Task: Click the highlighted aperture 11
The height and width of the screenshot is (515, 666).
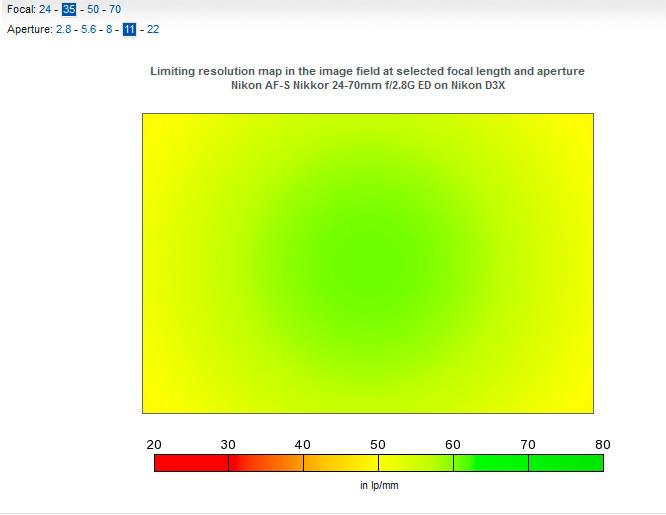Action: click(x=130, y=29)
